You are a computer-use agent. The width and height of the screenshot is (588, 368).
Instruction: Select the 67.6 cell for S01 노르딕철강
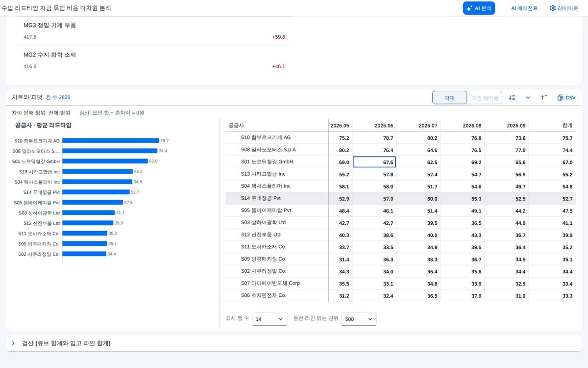pyautogui.click(x=374, y=162)
